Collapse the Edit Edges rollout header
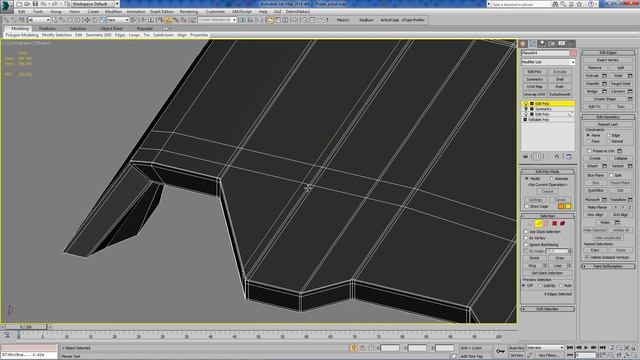 [x=608, y=53]
